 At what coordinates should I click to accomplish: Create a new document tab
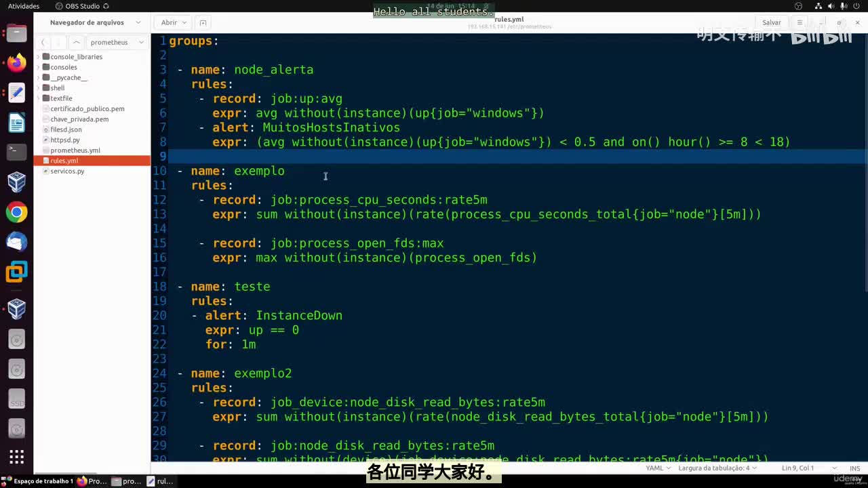point(203,22)
